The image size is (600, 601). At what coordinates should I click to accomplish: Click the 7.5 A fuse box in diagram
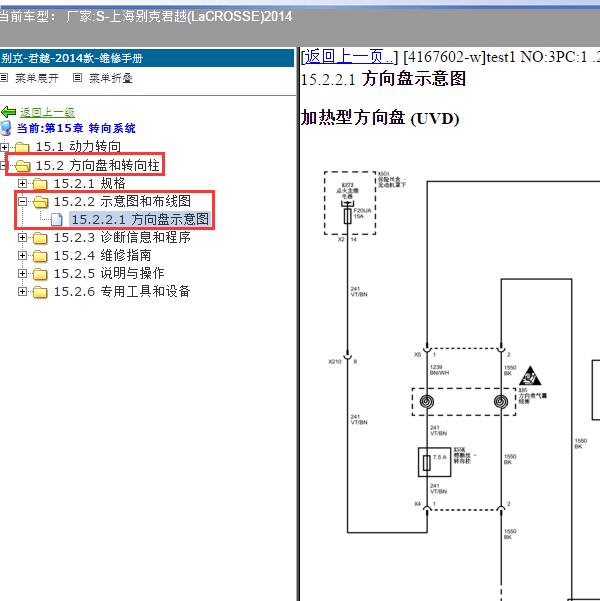[x=434, y=462]
